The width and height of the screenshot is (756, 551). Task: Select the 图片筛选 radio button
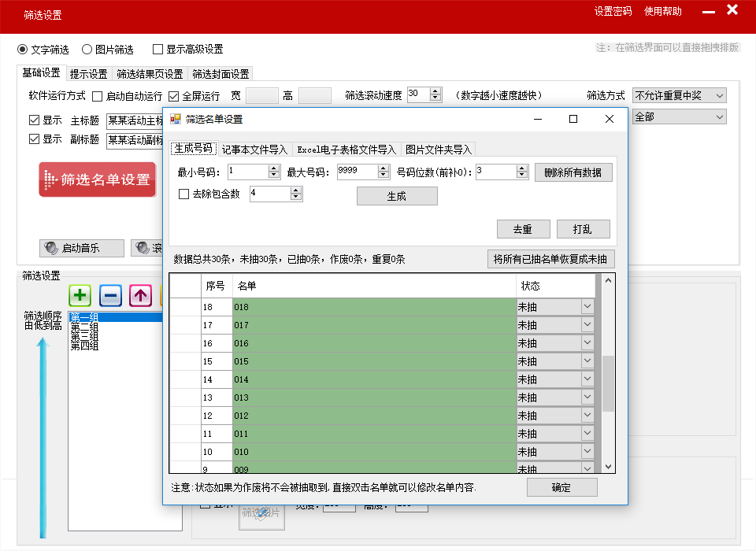point(87,49)
